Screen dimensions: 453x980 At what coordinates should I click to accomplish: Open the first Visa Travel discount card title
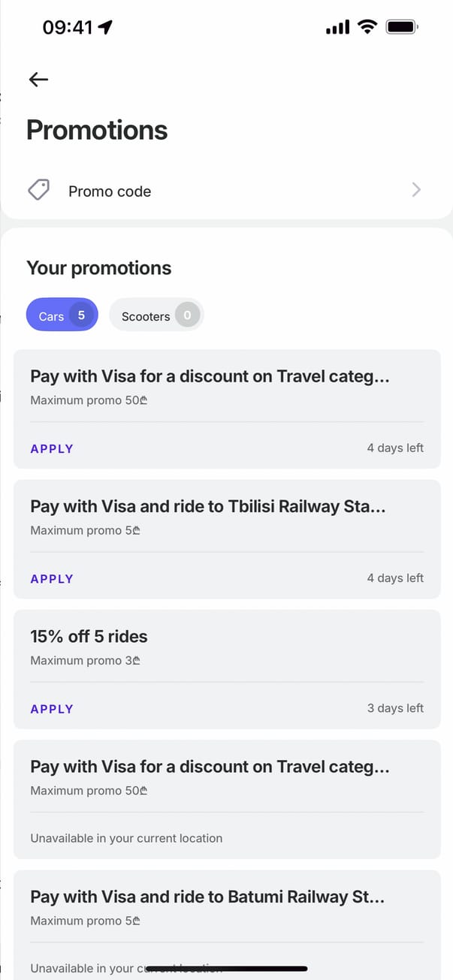pos(210,376)
